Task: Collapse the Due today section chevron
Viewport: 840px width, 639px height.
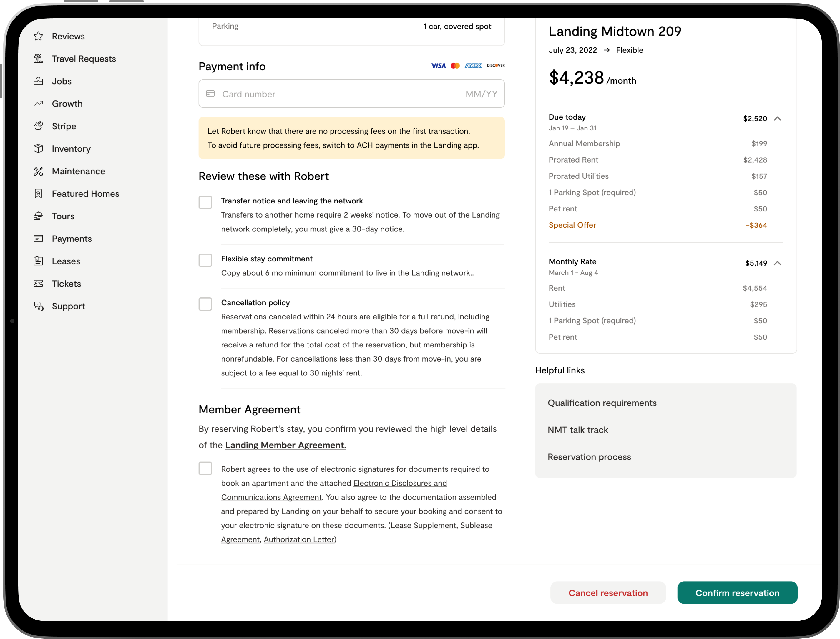Action: (x=778, y=119)
